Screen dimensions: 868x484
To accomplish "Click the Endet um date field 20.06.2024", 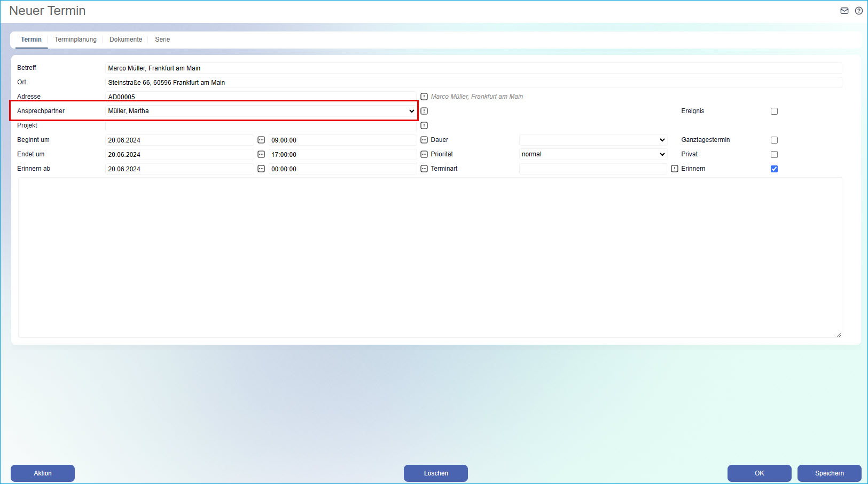I will coord(179,154).
